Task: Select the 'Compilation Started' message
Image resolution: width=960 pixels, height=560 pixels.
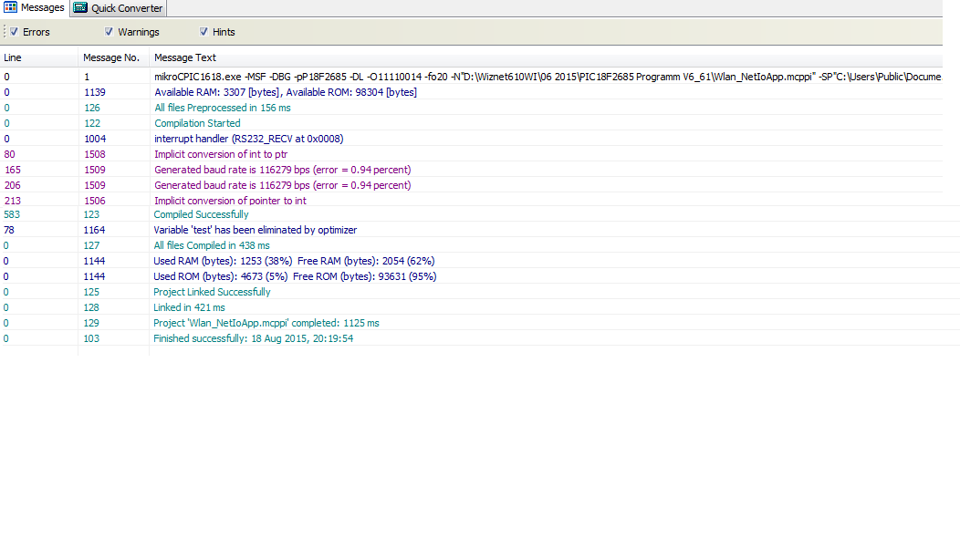Action: 472,123
